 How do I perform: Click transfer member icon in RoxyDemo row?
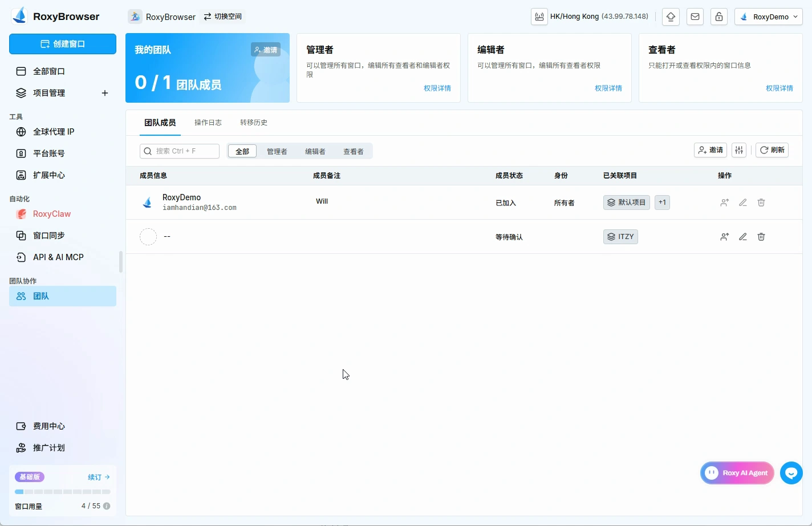pos(724,203)
